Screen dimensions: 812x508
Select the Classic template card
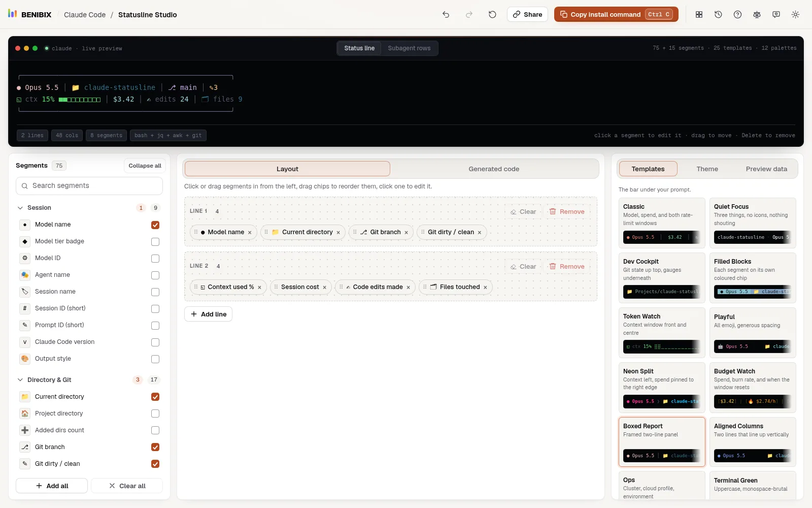click(662, 223)
